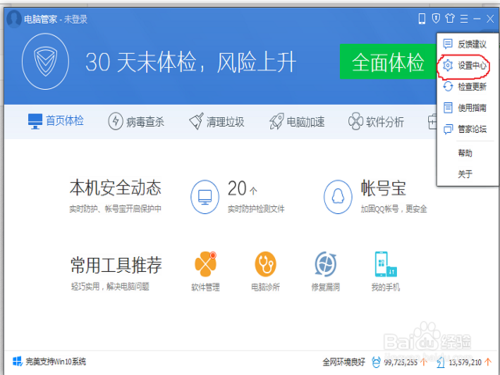Click the monitor icon for real-time protection

pyautogui.click(x=205, y=197)
